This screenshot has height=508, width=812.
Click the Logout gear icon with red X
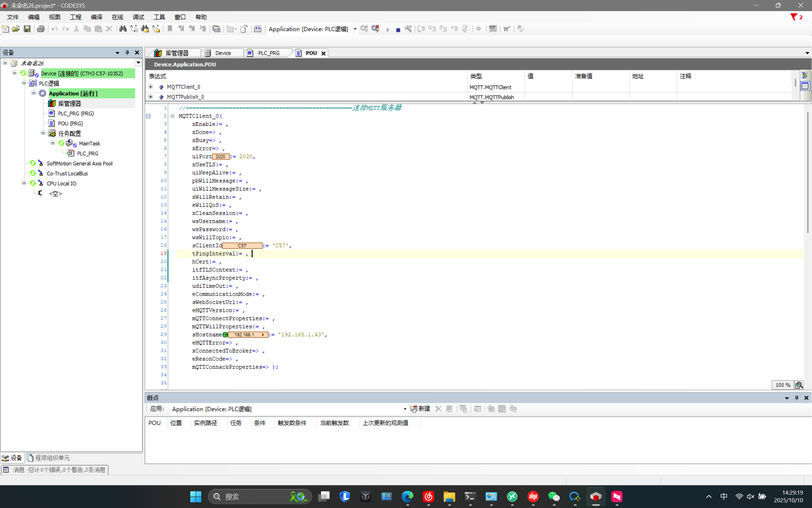pos(375,29)
